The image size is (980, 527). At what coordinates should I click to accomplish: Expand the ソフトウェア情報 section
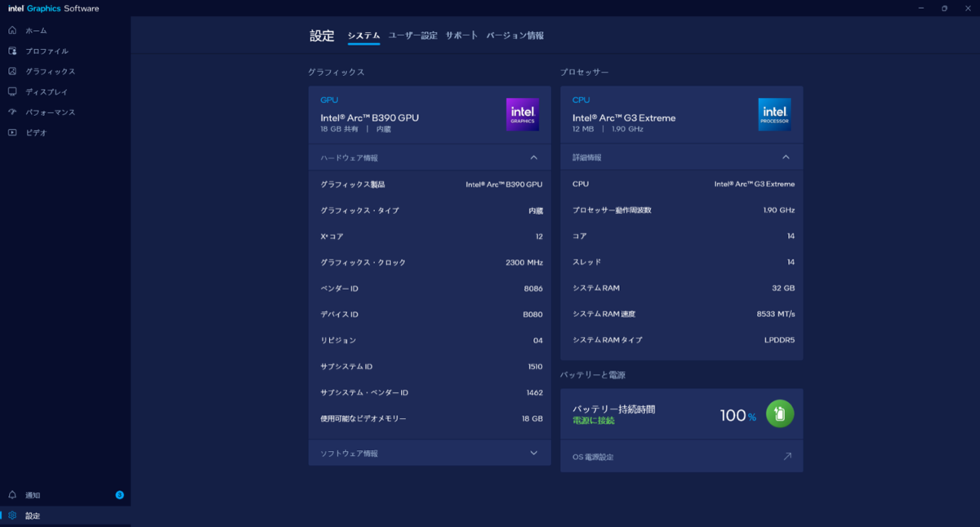[x=534, y=453]
